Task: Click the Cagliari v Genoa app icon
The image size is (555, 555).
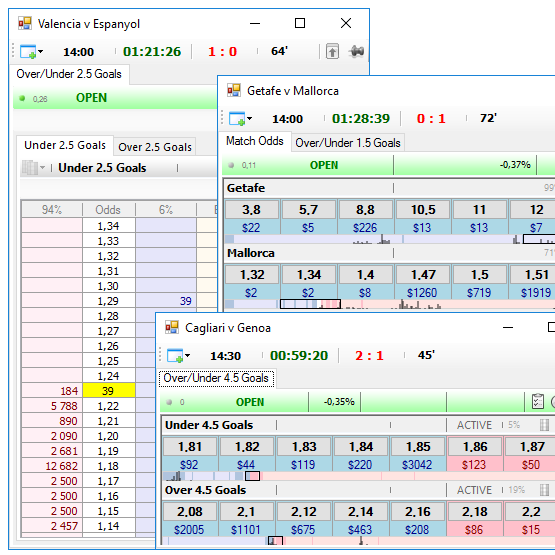Action: pos(172,327)
